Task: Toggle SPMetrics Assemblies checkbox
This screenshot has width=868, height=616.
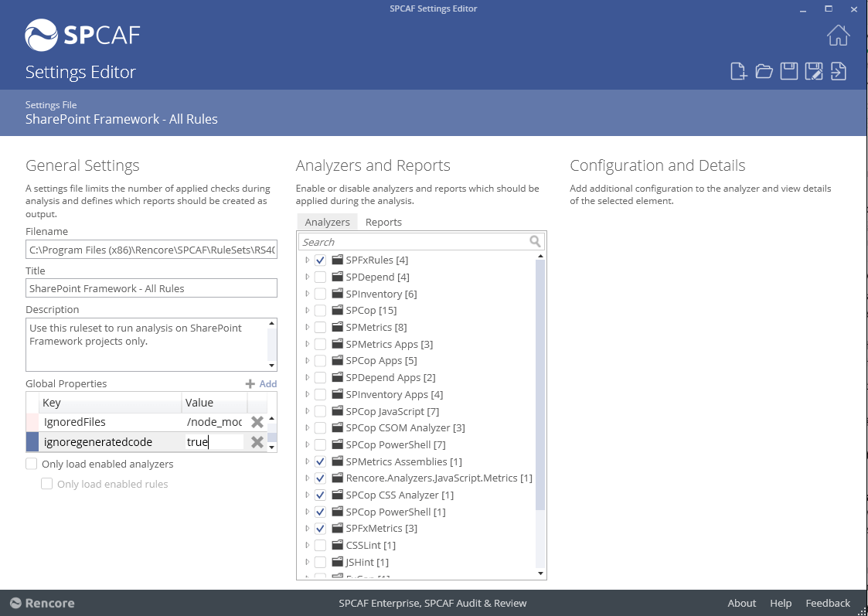Action: (320, 461)
